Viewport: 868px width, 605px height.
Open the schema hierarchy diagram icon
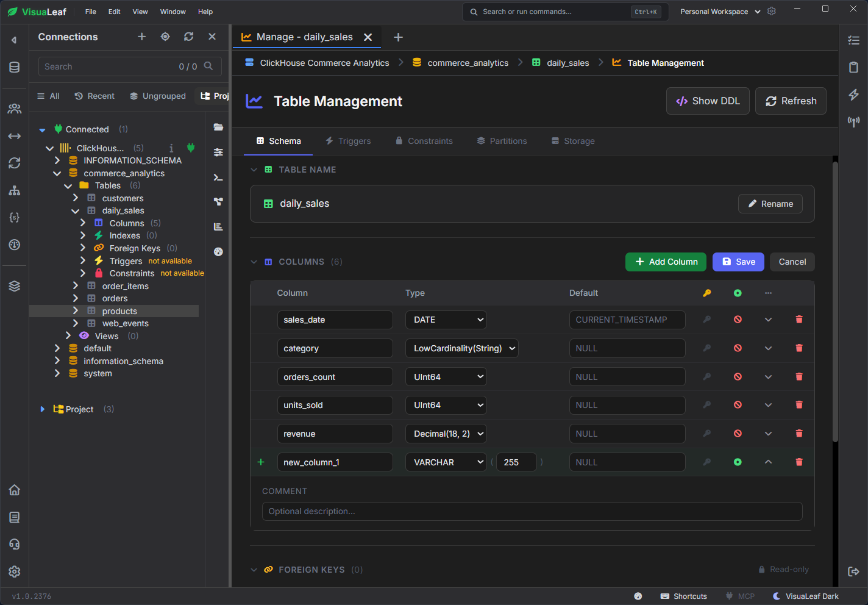coord(15,190)
